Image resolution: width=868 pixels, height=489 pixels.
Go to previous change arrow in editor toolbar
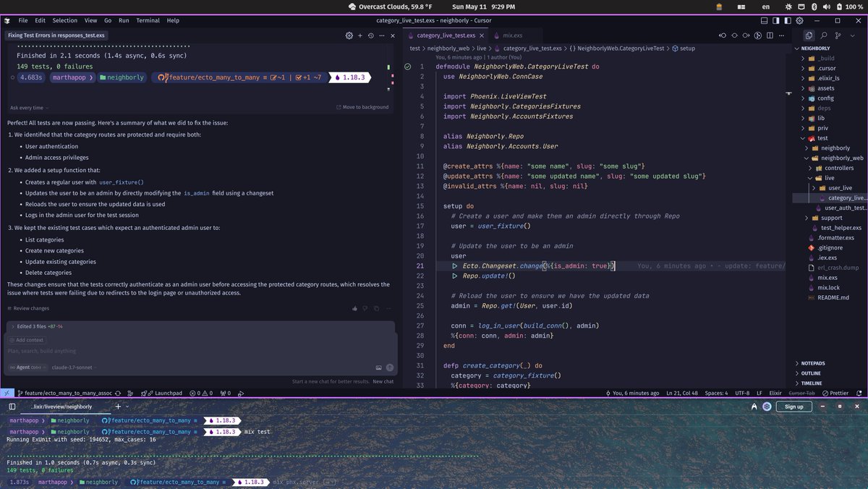(722, 35)
